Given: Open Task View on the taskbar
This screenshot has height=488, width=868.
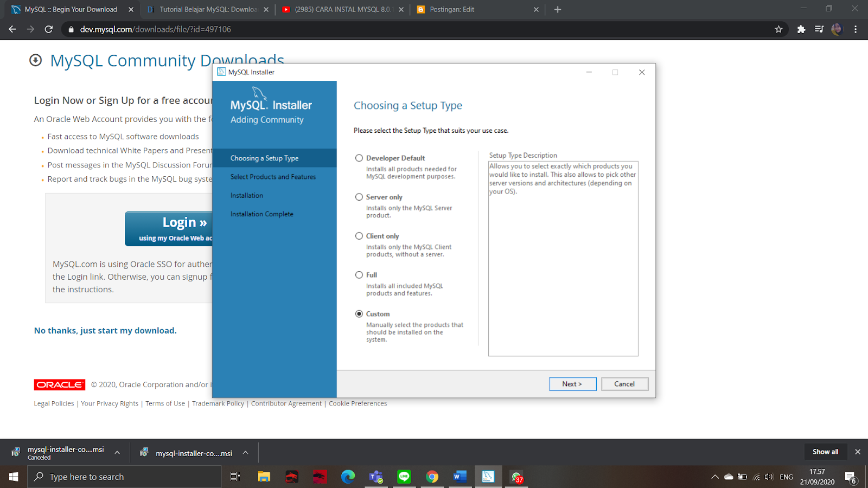Looking at the screenshot, I should point(235,477).
